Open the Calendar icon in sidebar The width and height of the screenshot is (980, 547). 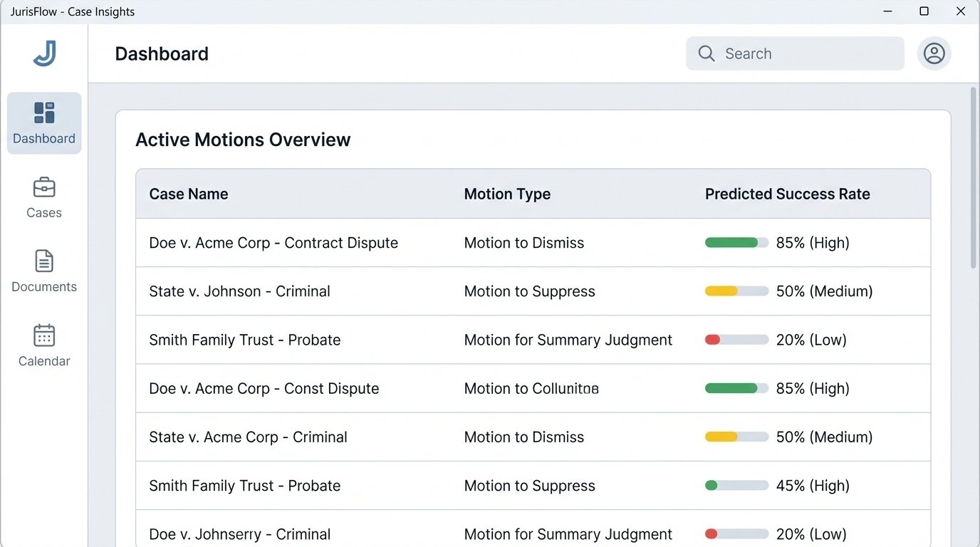(44, 335)
